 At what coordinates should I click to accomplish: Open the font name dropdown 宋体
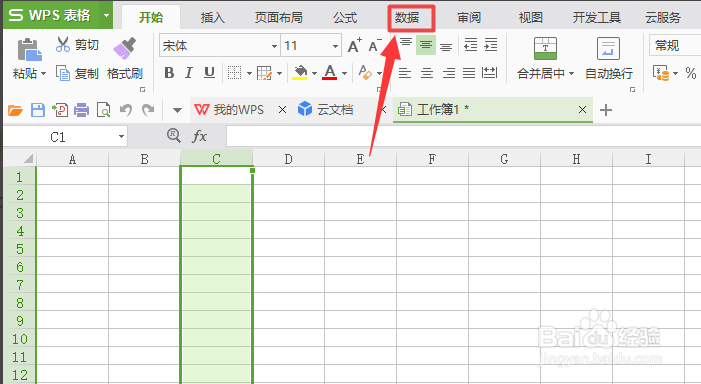coord(274,46)
